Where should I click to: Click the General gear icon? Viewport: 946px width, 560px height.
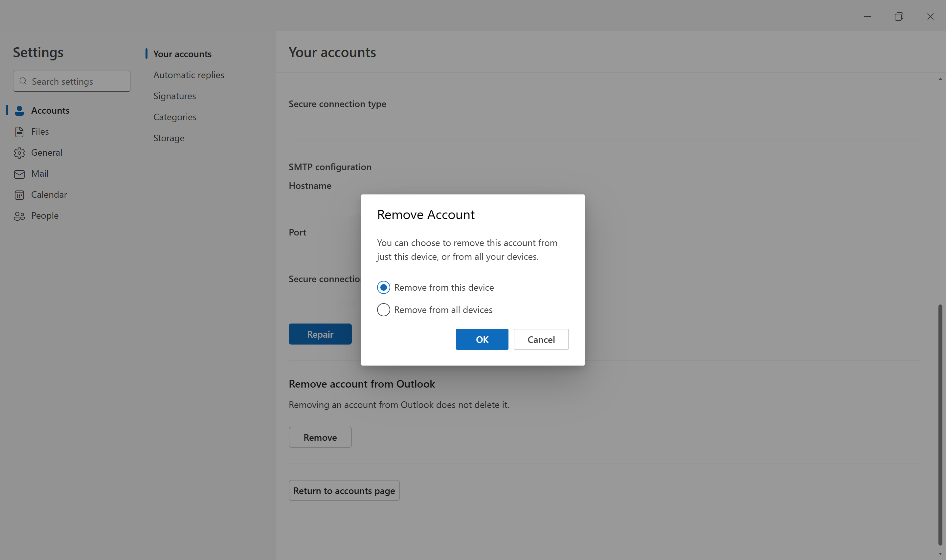pyautogui.click(x=19, y=153)
